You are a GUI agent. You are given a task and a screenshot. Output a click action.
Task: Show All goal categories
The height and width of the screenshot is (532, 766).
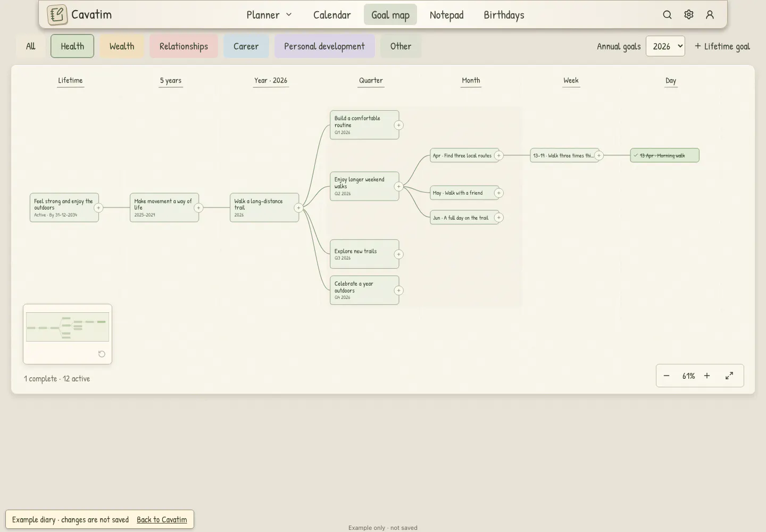point(31,46)
